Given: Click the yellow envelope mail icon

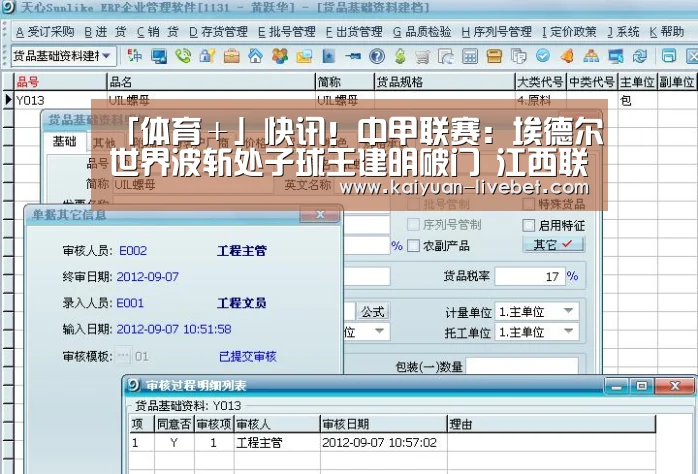Looking at the screenshot, I should pyautogui.click(x=304, y=56).
